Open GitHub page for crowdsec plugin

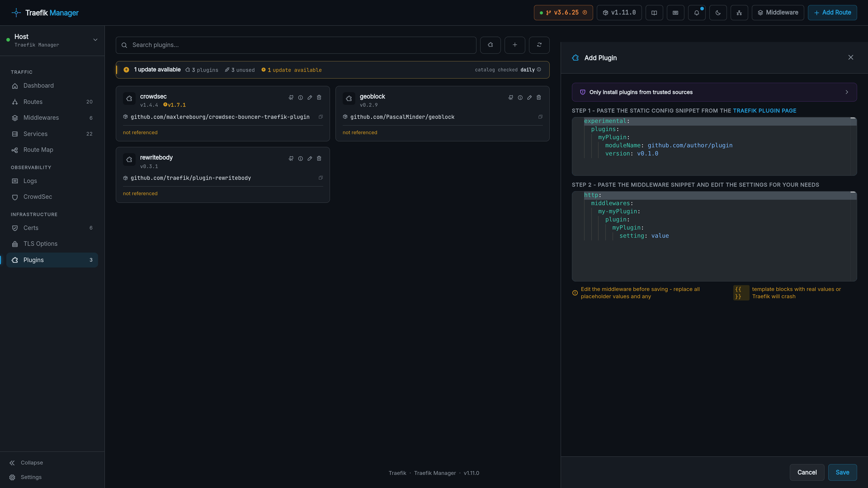291,98
